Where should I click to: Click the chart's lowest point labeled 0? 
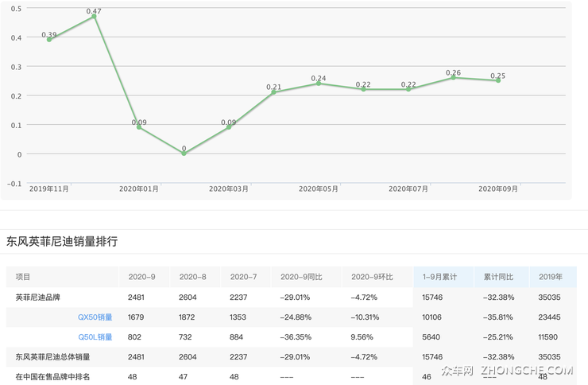184,154
